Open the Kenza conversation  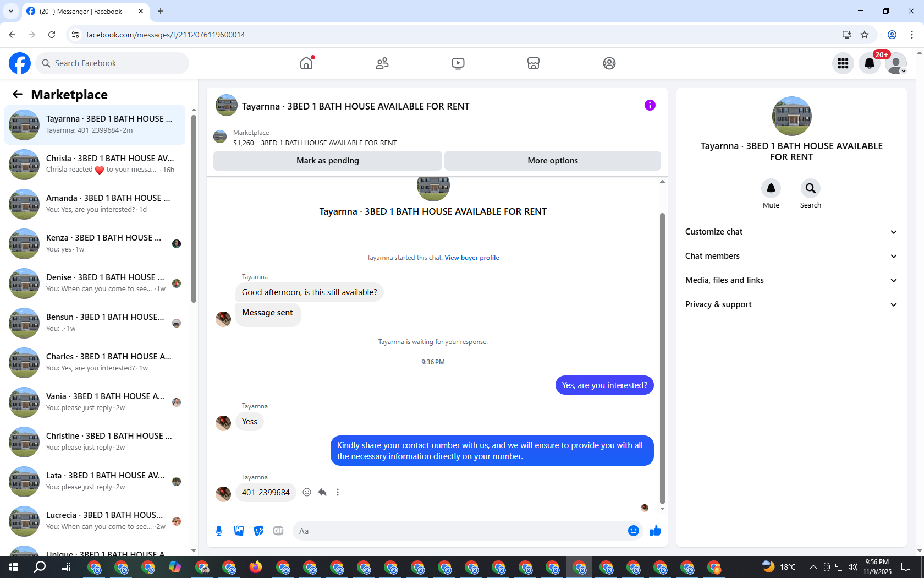(95, 244)
